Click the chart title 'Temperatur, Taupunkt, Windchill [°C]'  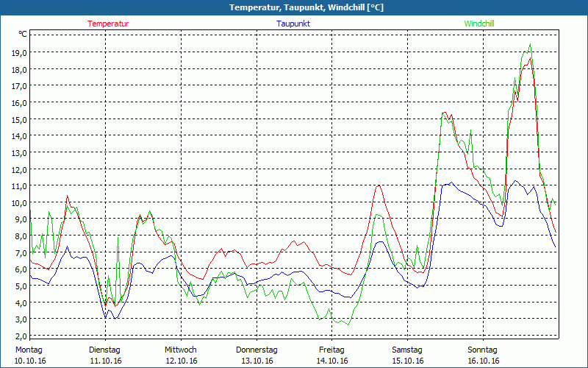click(x=306, y=7)
